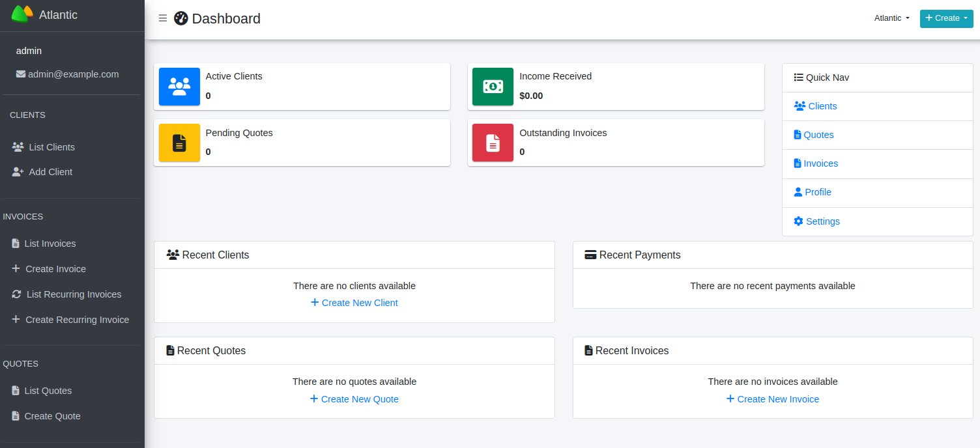Expand the Create dropdown button
980x448 pixels.
click(946, 18)
